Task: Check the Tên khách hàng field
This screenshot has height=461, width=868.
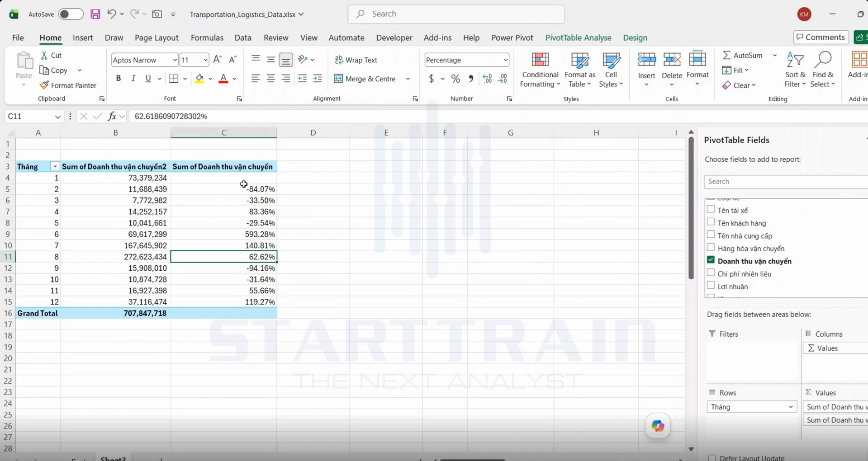Action: point(711,222)
